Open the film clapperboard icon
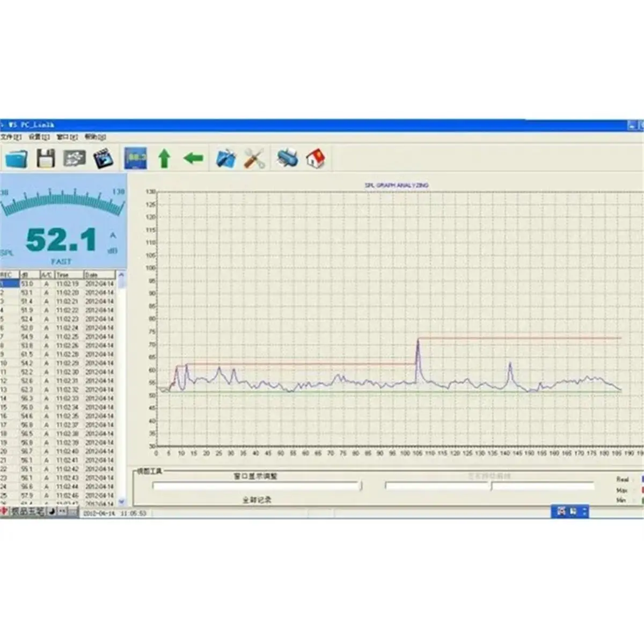The height and width of the screenshot is (644, 644). 103,159
